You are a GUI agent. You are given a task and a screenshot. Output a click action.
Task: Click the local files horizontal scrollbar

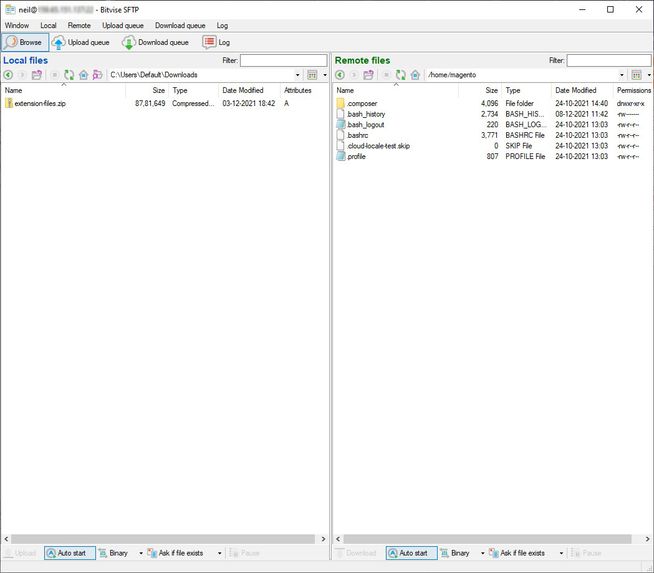[163, 539]
